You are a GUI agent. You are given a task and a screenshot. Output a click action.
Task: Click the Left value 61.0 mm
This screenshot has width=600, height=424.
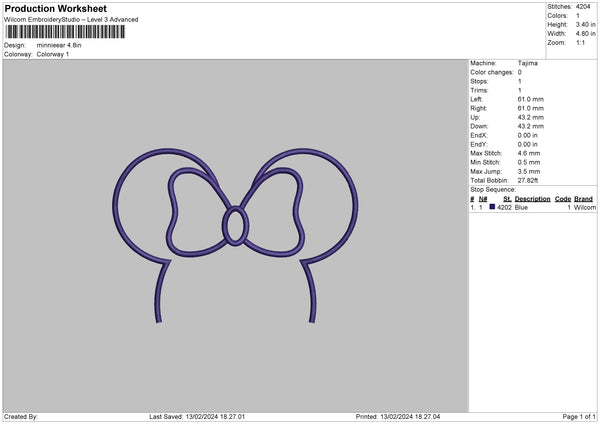pos(531,99)
